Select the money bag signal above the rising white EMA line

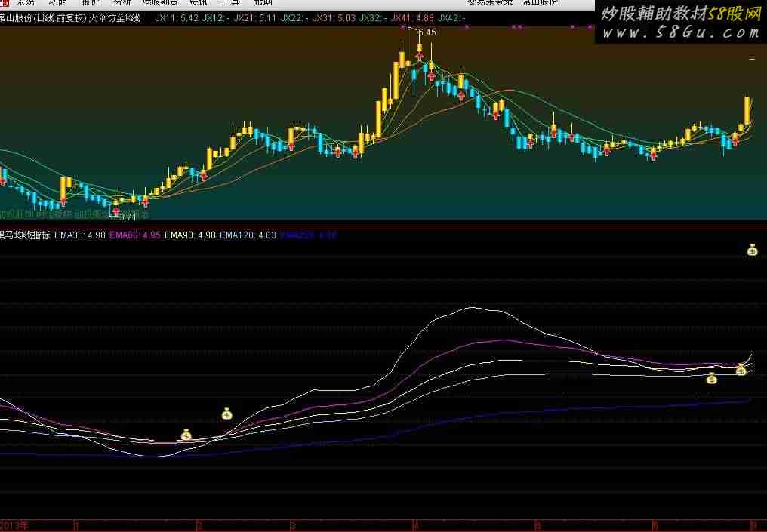pos(226,414)
